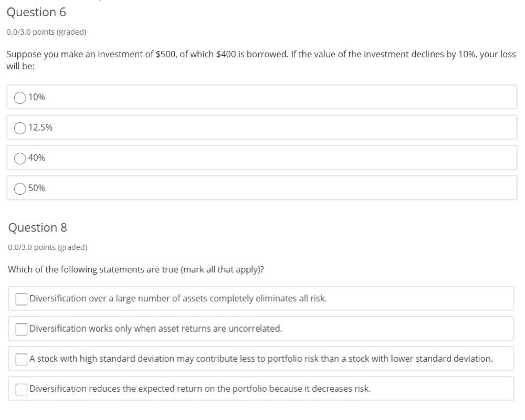Image resolution: width=525 pixels, height=420 pixels.
Task: Choose the 40% answer choice
Action: click(20, 158)
